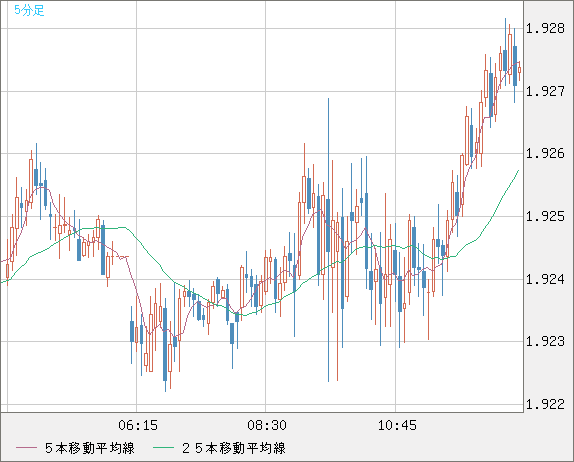Click the 5分足 timeframe label
The width and height of the screenshot is (574, 462).
[29, 10]
